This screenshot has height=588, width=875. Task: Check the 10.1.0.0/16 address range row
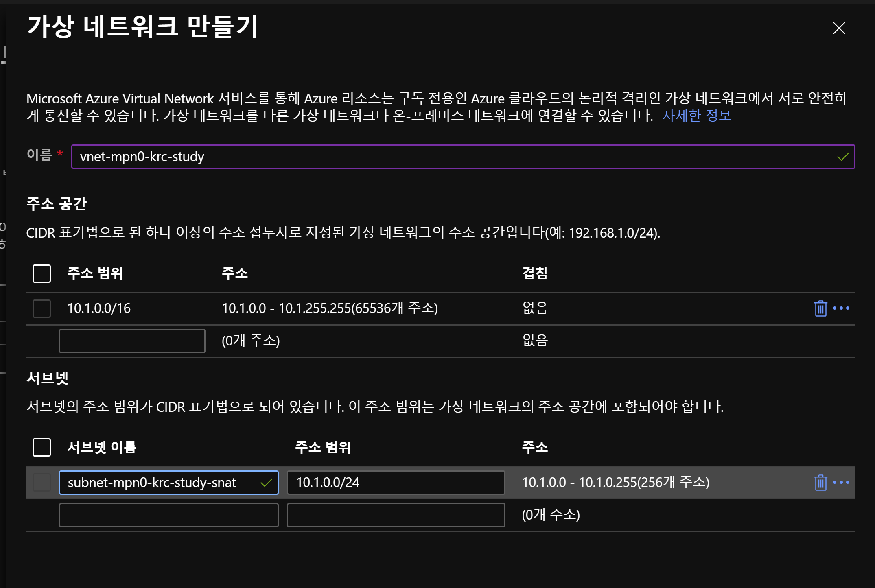pos(42,308)
